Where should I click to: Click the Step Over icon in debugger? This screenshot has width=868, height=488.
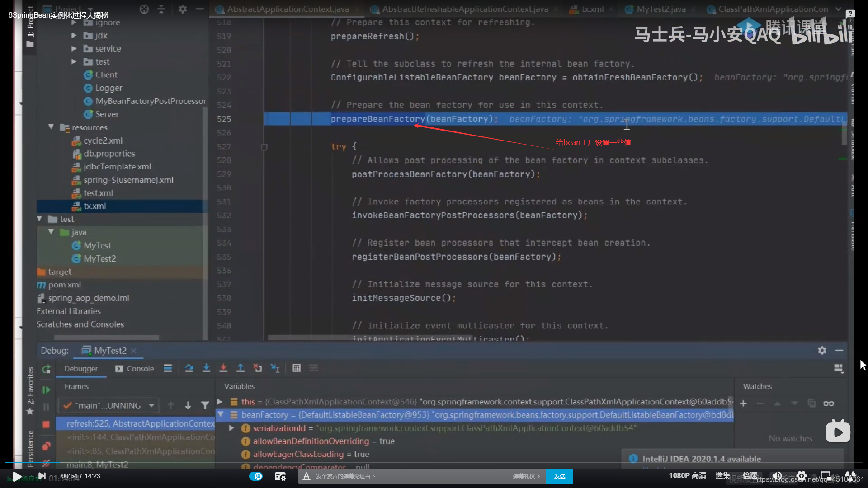[x=189, y=368]
